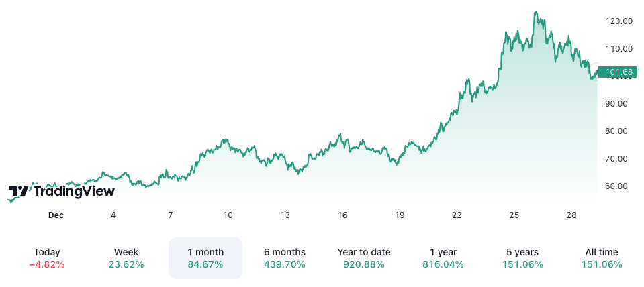Click the 120.00 price axis label
Screen dimensions: 644x287
[x=619, y=21]
